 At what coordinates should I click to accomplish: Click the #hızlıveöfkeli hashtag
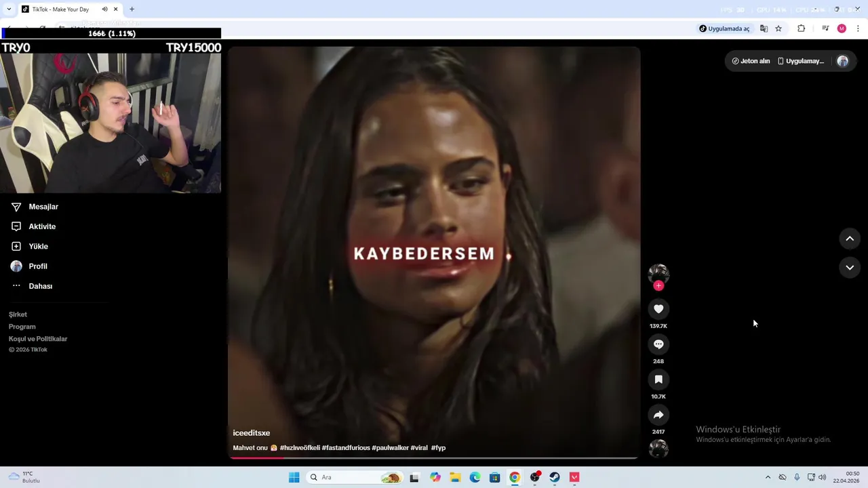300,448
